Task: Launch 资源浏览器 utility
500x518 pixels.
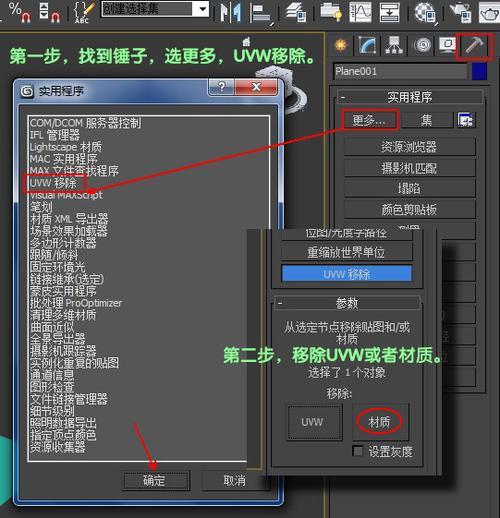Action: [x=409, y=146]
